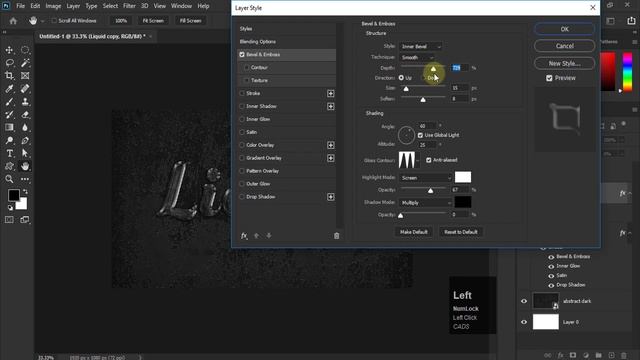Open the File menu
The width and height of the screenshot is (640, 360).
(x=20, y=6)
